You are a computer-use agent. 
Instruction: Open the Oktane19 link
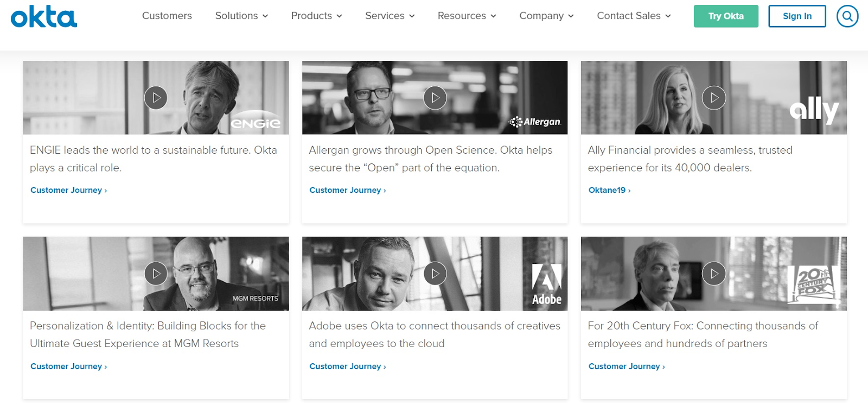pos(609,190)
